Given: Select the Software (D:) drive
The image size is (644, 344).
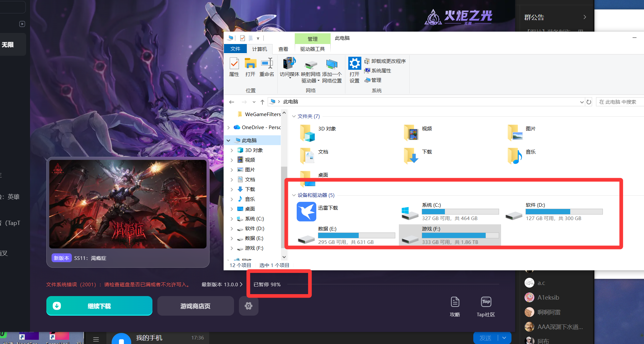Looking at the screenshot, I should (554, 211).
